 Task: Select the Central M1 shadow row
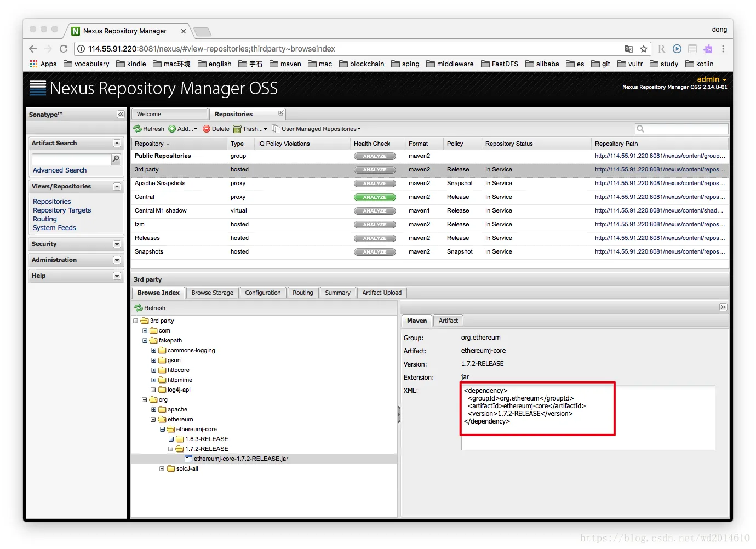tap(430, 211)
